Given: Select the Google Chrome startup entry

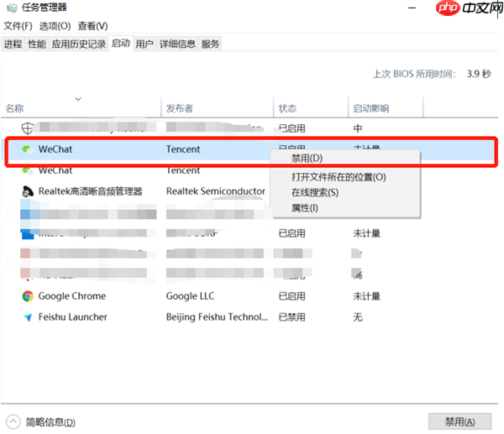Looking at the screenshot, I should 72,296.
